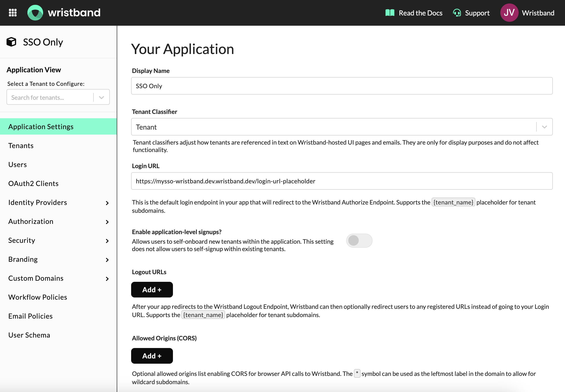Expand Identity Providers submenu
The width and height of the screenshot is (565, 392).
pyautogui.click(x=107, y=203)
